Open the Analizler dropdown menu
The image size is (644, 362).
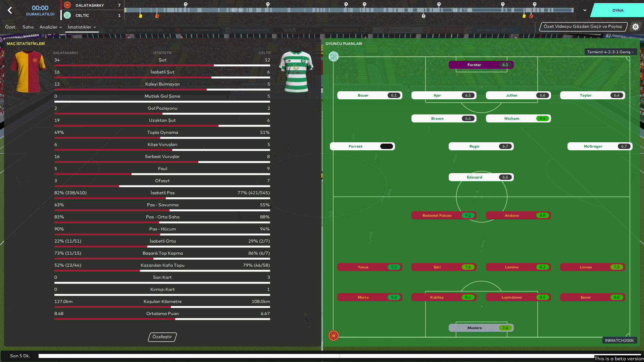(51, 27)
